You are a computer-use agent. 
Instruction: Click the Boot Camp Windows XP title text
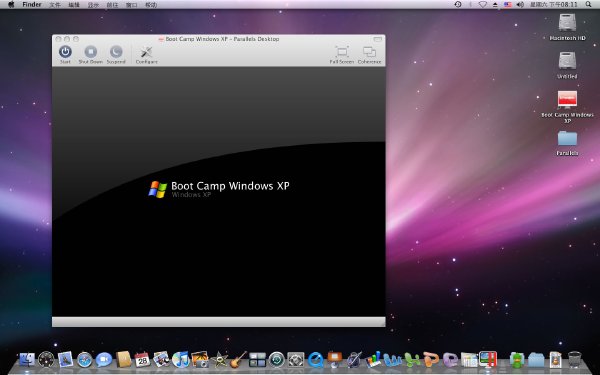(230, 186)
